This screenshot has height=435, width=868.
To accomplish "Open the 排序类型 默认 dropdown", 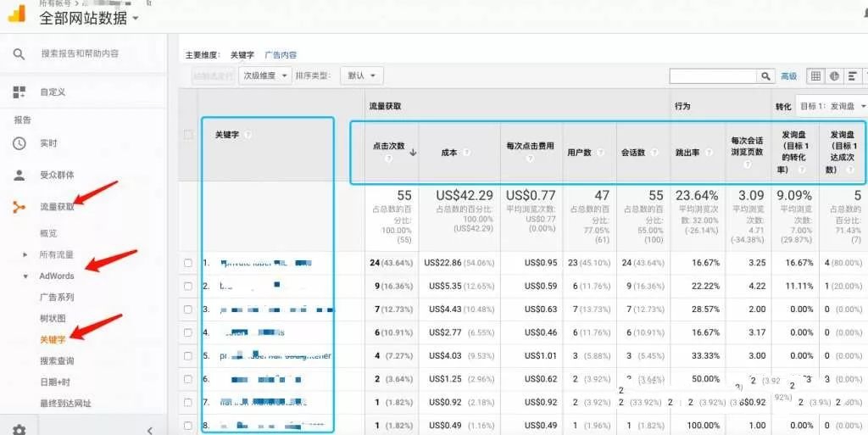I will pyautogui.click(x=361, y=75).
